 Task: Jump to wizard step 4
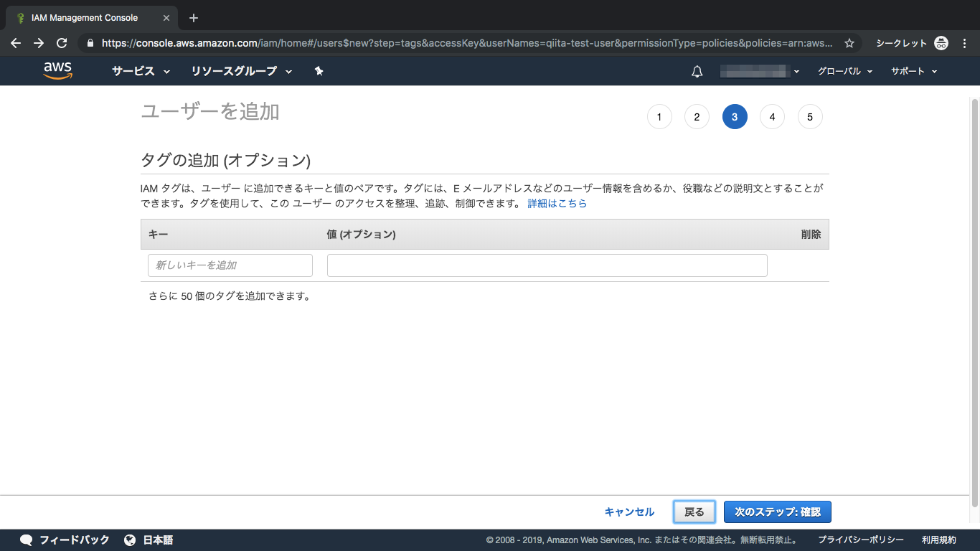point(772,117)
